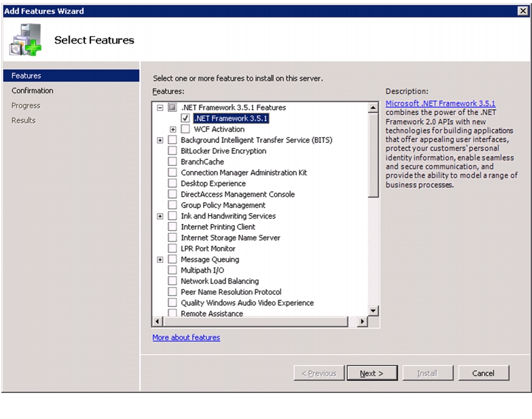Cancel the Add Features Wizard
Image resolution: width=532 pixels, height=419 pixels.
[x=484, y=373]
